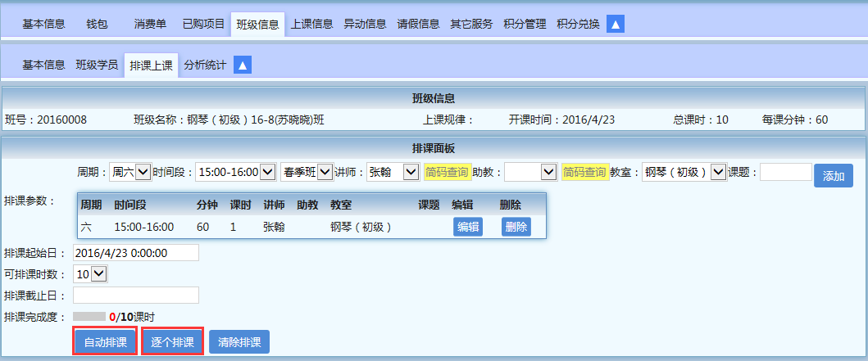
Task: Click the 排课截止日 input field
Action: click(136, 295)
